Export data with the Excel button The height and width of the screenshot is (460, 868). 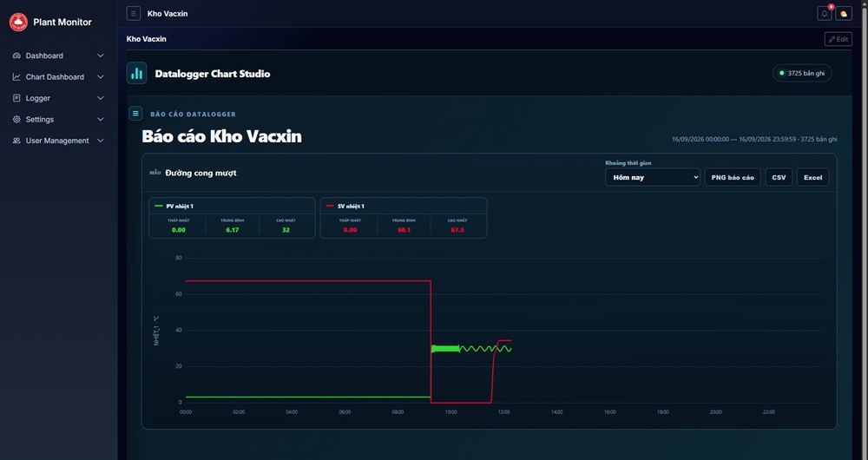pos(812,177)
